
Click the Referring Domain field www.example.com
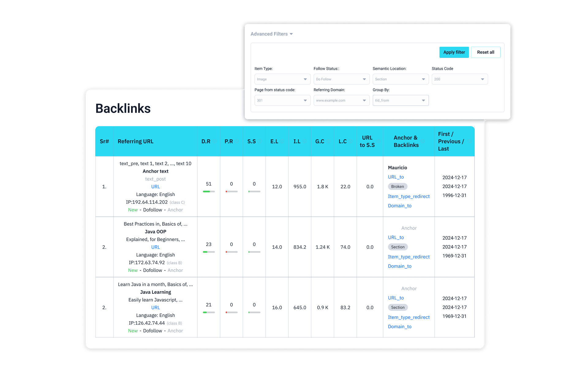341,100
